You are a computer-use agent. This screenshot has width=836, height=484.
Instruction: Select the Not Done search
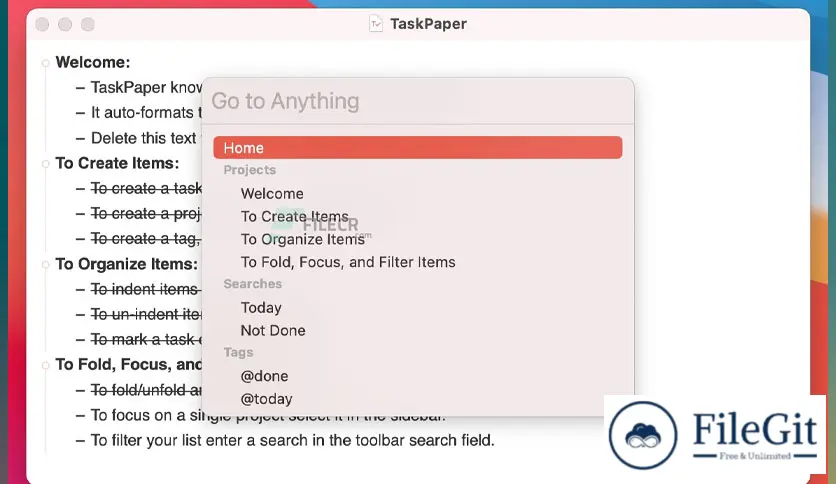pyautogui.click(x=272, y=330)
